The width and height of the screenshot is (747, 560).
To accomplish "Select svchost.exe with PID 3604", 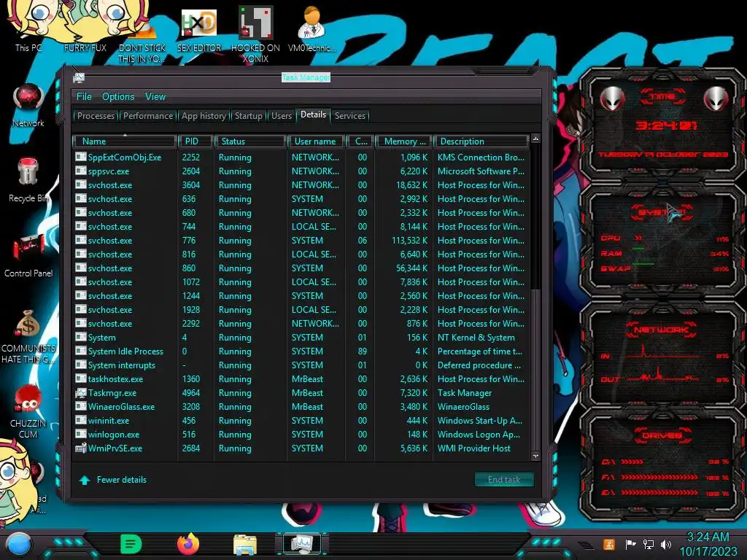I will click(300, 184).
